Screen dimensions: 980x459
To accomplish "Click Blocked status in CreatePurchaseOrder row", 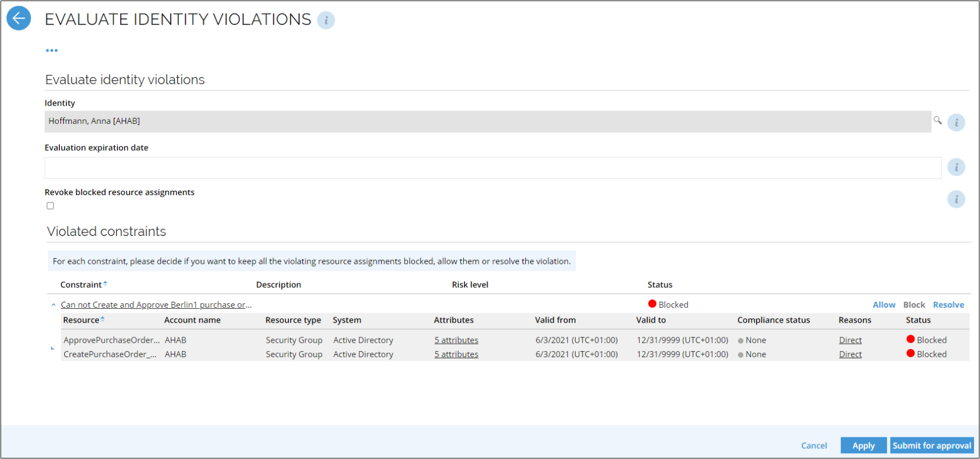I will [x=927, y=354].
